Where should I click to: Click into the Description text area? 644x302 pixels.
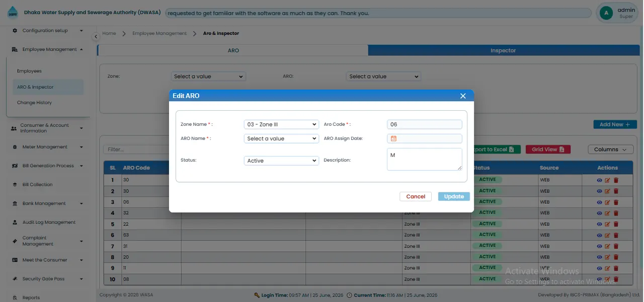[x=425, y=159]
